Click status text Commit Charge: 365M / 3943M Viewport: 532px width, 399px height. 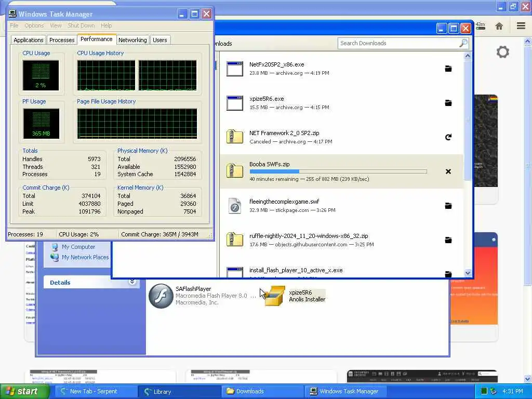159,234
